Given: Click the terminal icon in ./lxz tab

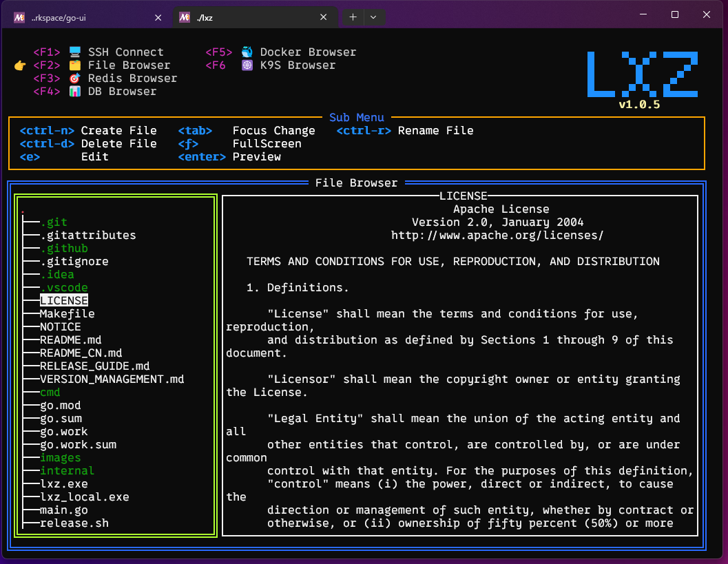Looking at the screenshot, I should point(185,18).
